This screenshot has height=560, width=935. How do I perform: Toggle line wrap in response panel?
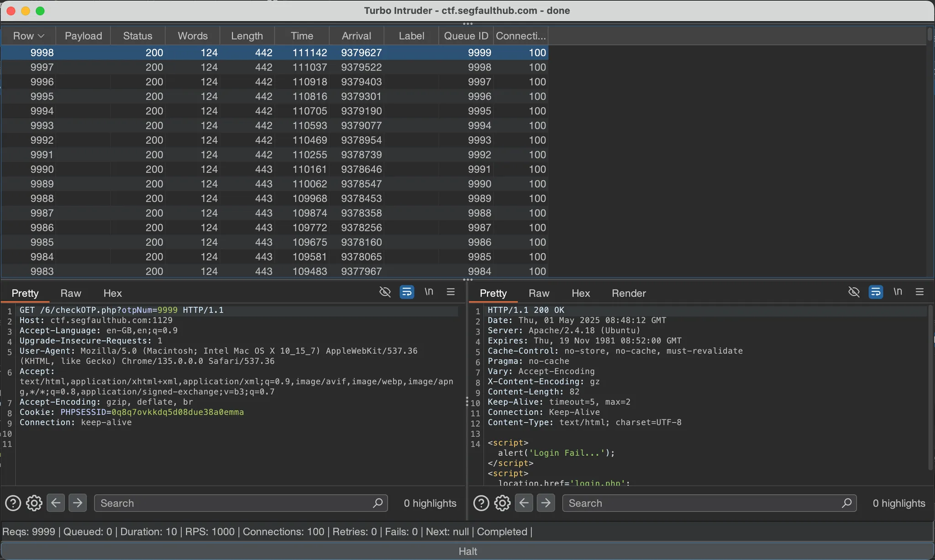tap(875, 292)
